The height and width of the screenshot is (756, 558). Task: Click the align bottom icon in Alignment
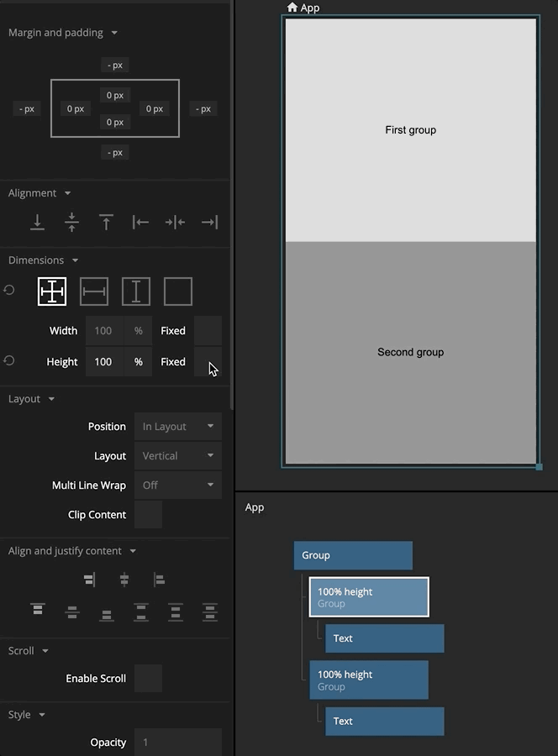37,223
